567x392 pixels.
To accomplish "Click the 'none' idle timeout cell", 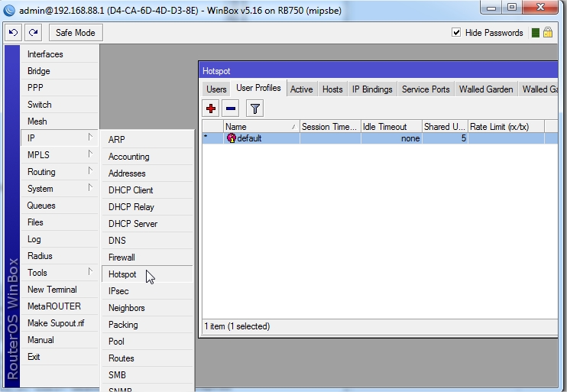I will 391,138.
